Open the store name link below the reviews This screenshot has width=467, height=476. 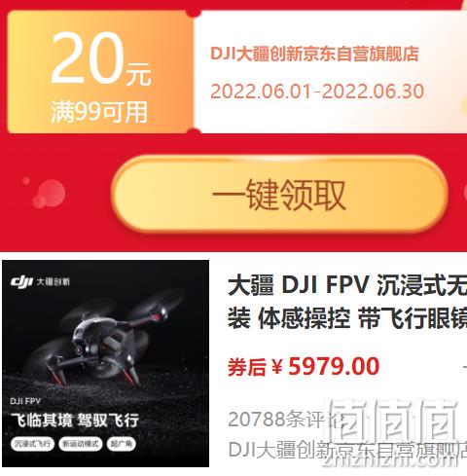tap(347, 450)
